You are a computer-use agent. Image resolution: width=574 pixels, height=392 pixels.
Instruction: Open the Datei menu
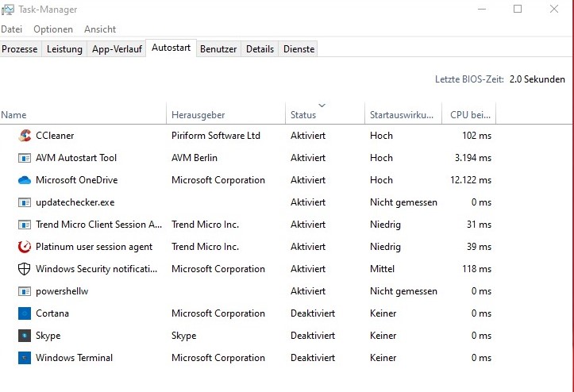click(12, 29)
